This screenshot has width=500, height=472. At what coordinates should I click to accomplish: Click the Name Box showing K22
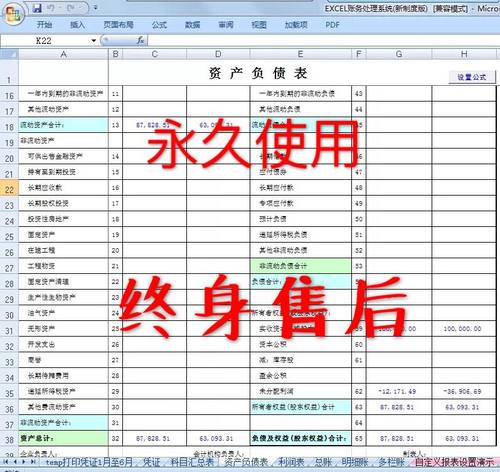tap(45, 41)
